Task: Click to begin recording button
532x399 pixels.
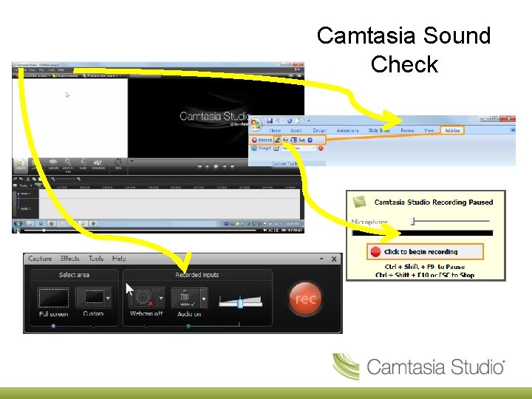Action: tap(425, 252)
